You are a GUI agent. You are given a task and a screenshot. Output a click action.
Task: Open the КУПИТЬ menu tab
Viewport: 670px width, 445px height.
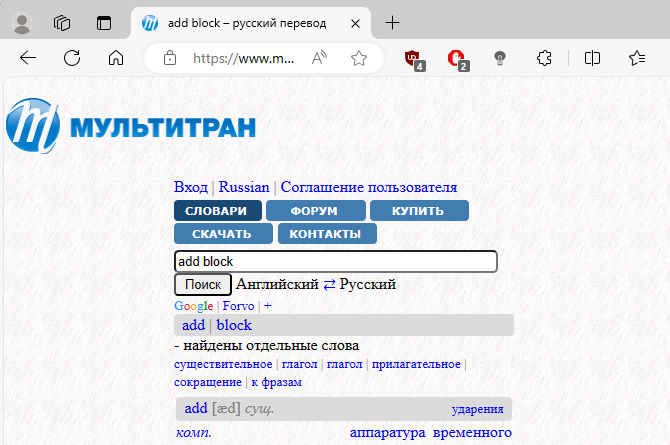click(419, 211)
